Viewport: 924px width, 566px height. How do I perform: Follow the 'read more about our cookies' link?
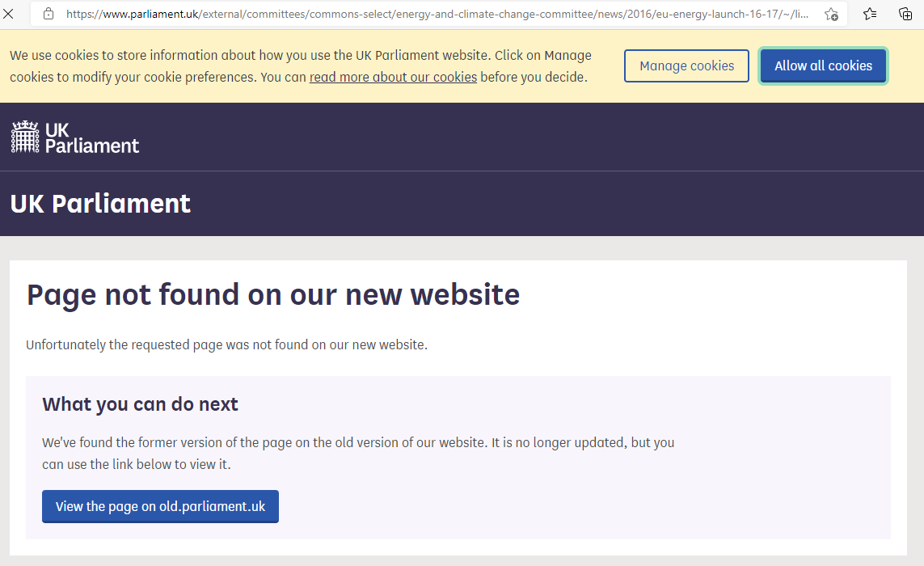point(393,78)
